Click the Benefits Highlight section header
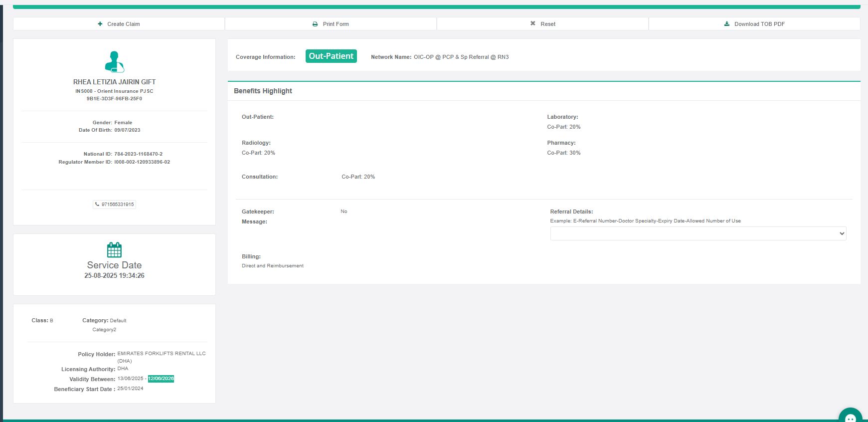Screen dimensions: 868x422 (x=263, y=91)
